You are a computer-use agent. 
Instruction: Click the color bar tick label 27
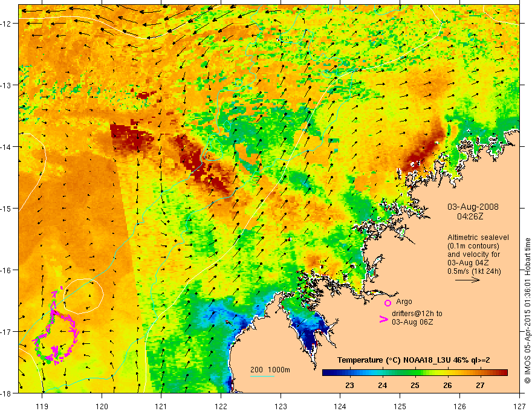click(x=480, y=386)
